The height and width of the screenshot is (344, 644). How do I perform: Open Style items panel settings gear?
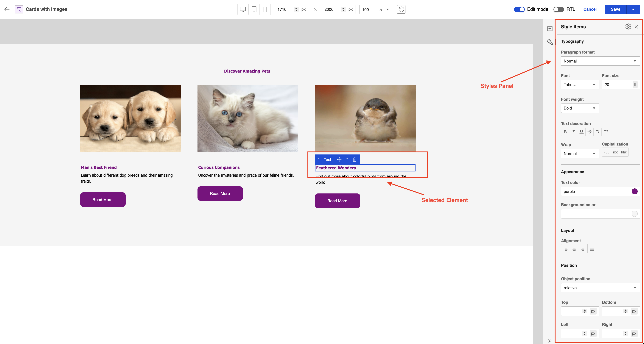(628, 27)
